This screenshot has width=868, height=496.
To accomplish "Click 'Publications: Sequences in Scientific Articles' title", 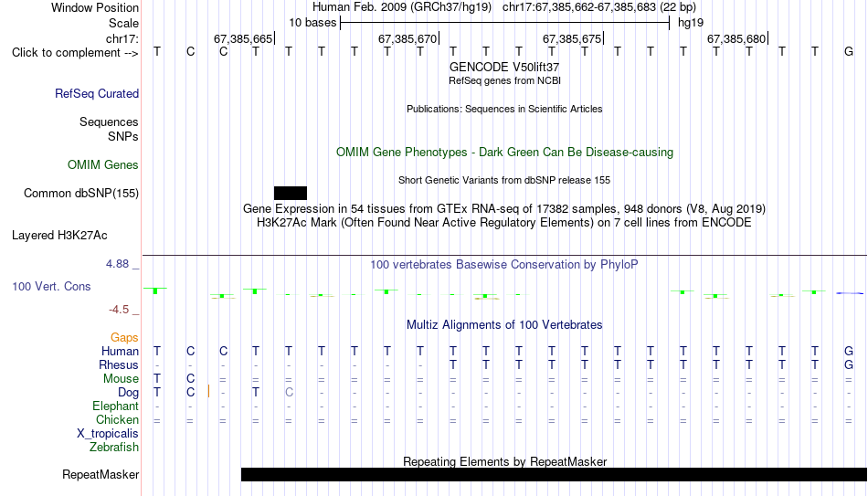I will point(504,109).
